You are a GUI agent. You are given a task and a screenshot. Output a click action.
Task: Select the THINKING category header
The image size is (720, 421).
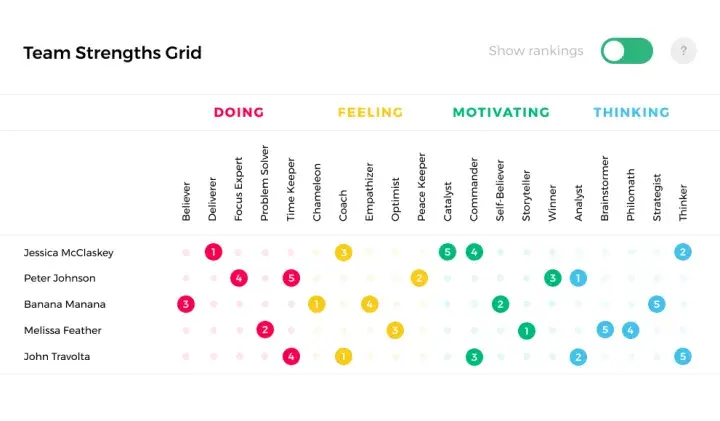[631, 112]
